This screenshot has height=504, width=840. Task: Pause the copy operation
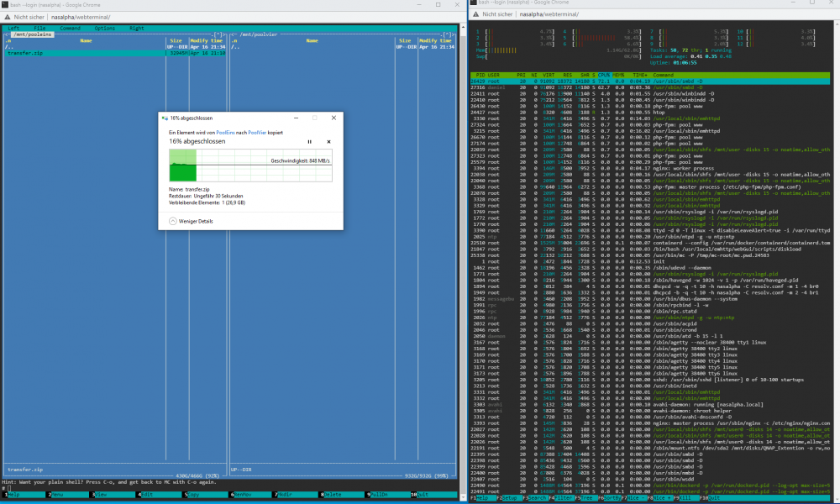[309, 142]
